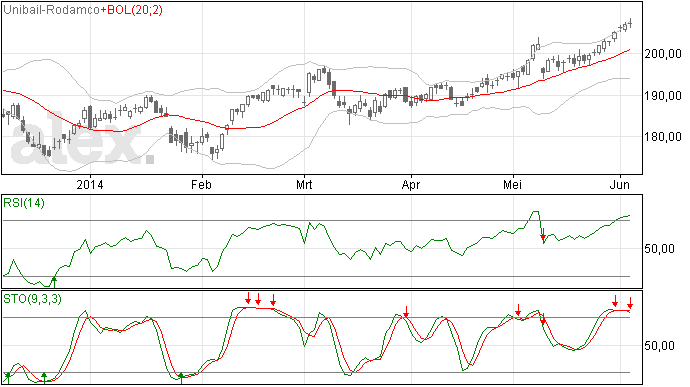Click the STO(9,3,3) panel label
Screen dimensions: 690x387
(x=33, y=299)
